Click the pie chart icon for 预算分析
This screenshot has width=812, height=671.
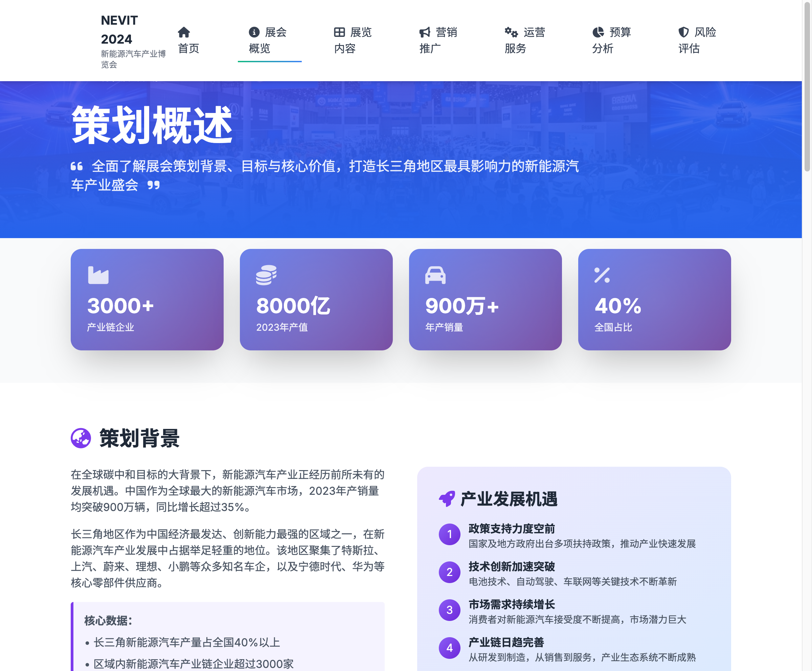pos(598,32)
